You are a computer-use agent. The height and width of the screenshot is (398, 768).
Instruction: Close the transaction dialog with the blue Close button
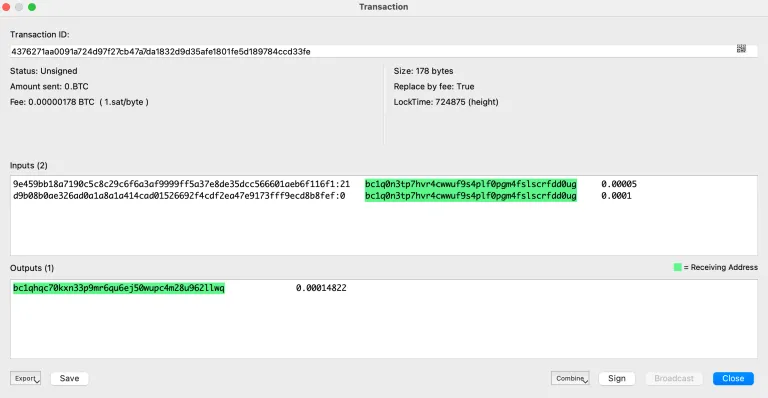tap(733, 378)
